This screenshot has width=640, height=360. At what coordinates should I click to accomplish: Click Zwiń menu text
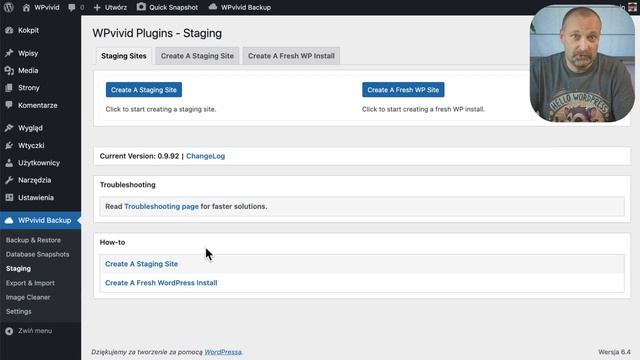(35, 331)
